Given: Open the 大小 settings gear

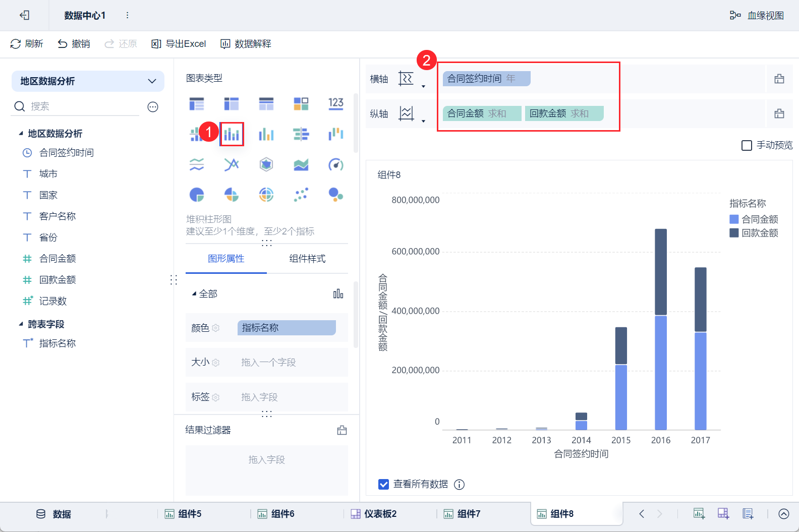Looking at the screenshot, I should (x=216, y=363).
